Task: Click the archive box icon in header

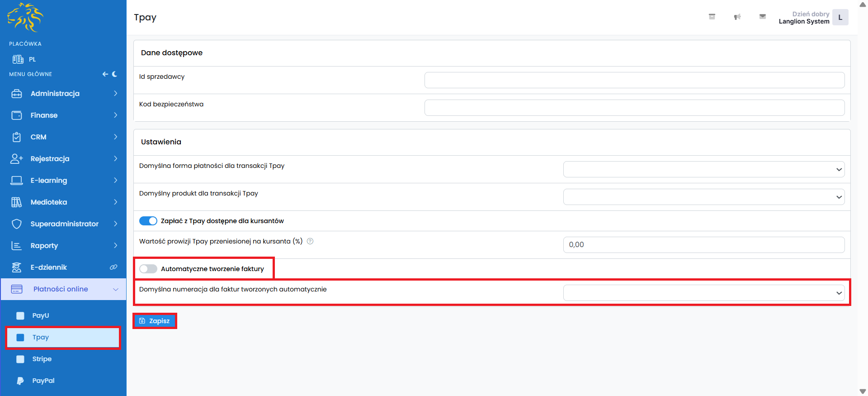Action: pyautogui.click(x=712, y=17)
